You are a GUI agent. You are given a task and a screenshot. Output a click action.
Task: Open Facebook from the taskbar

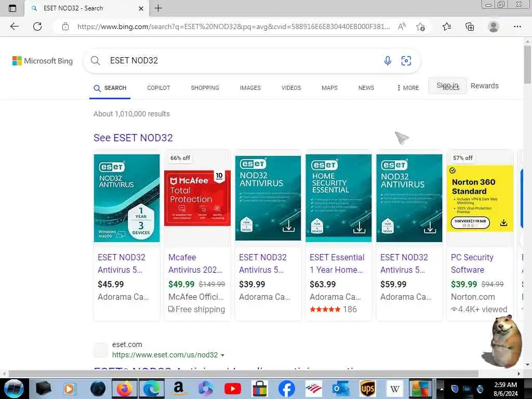287,389
